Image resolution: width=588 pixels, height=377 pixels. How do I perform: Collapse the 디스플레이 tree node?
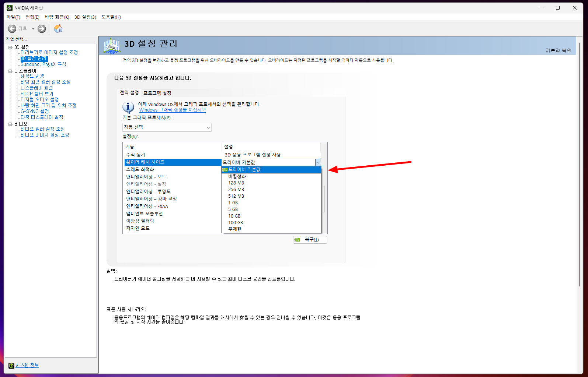click(x=10, y=71)
